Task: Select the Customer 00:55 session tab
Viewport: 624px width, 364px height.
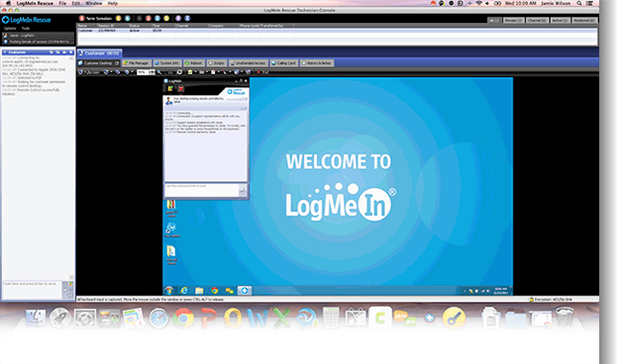Action: pos(100,52)
